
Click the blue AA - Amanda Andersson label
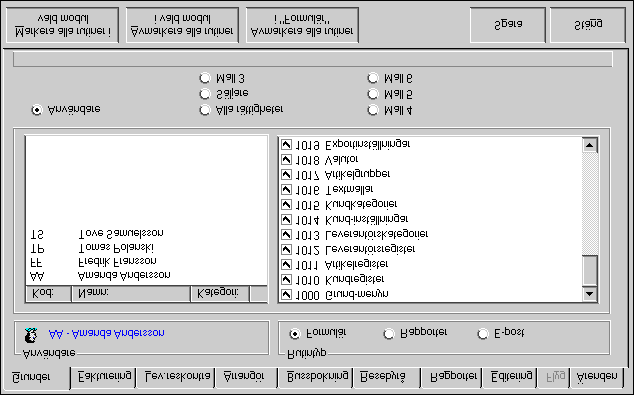click(x=107, y=334)
